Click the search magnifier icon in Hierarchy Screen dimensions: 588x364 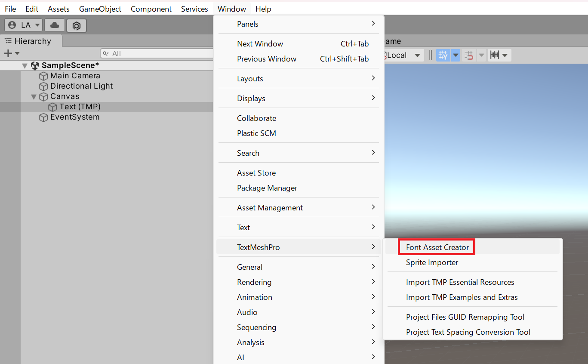tap(106, 53)
